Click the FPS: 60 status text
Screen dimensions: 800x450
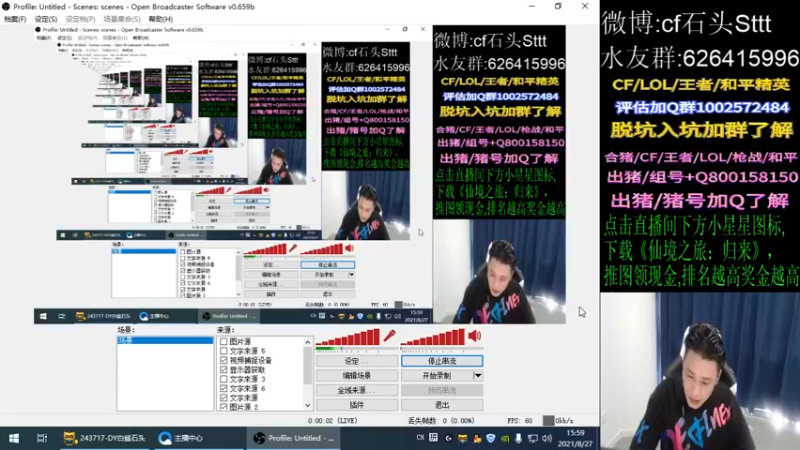(519, 421)
